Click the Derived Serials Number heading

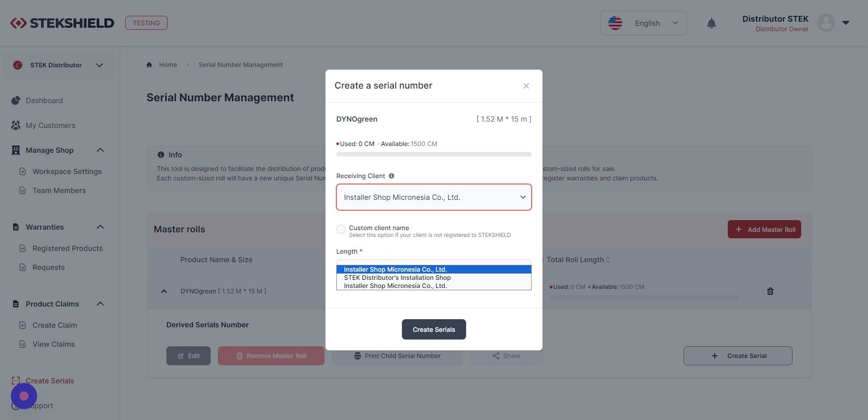click(x=208, y=325)
